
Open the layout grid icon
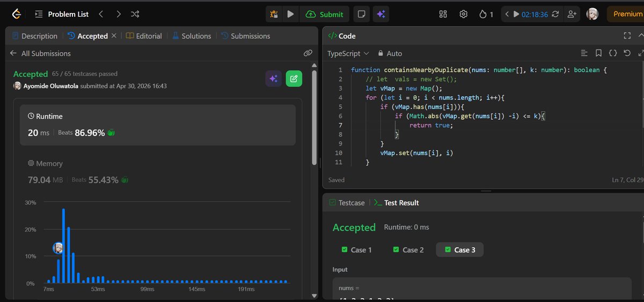[443, 14]
